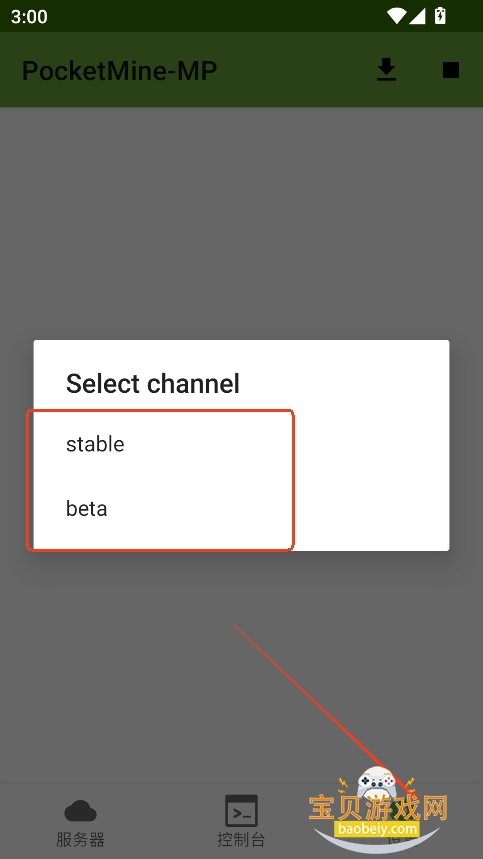483x859 pixels.
Task: Switch to the 服务器 tab label
Action: click(80, 839)
